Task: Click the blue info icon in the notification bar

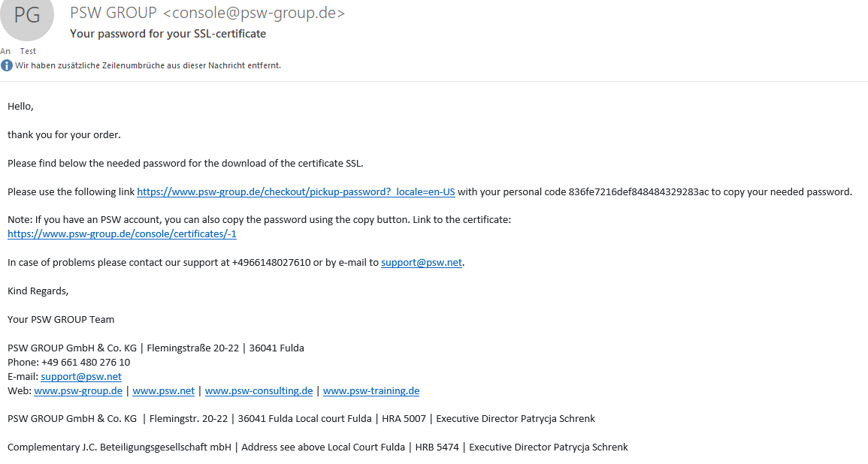Action: 6,65
